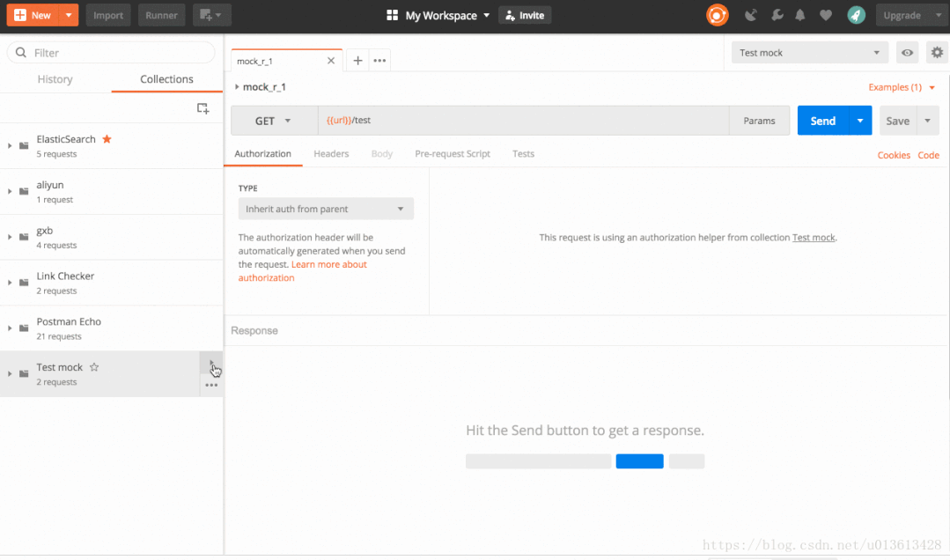The image size is (950, 560).
Task: Open the notifications bell
Action: pos(800,15)
